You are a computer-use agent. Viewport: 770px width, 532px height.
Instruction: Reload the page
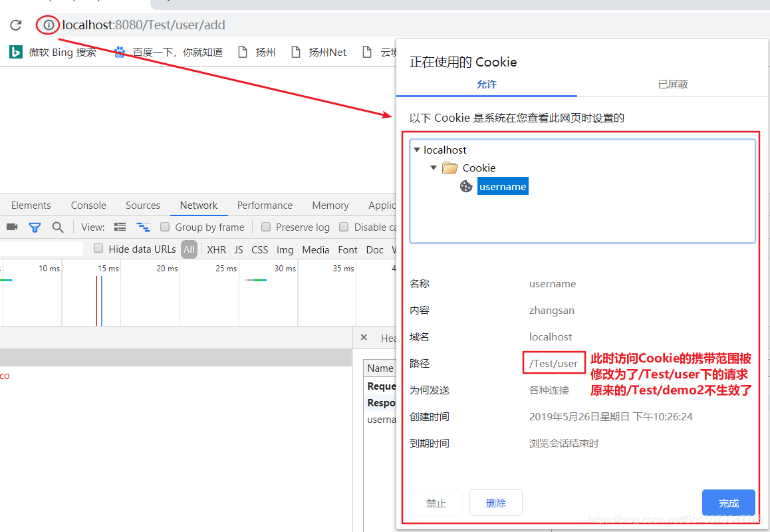point(15,25)
